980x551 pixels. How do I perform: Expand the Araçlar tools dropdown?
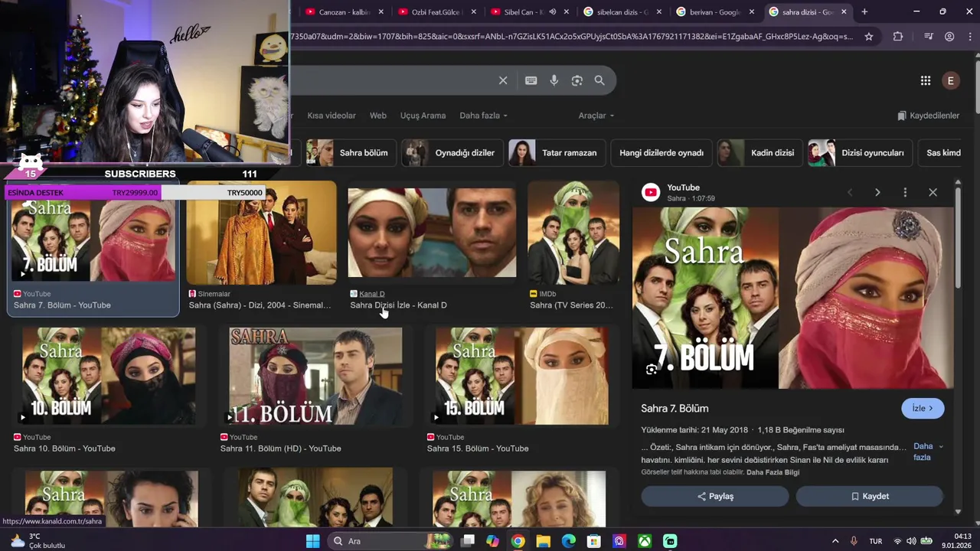pos(596,116)
